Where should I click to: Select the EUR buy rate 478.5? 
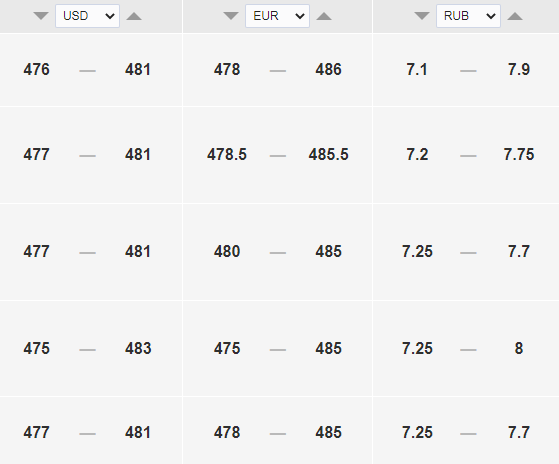pyautogui.click(x=227, y=155)
